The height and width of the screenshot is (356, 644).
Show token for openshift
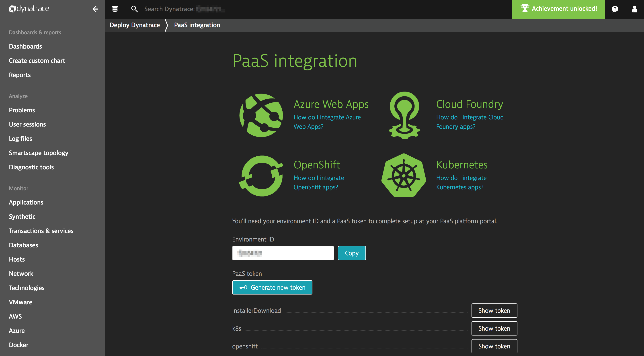[494, 346]
